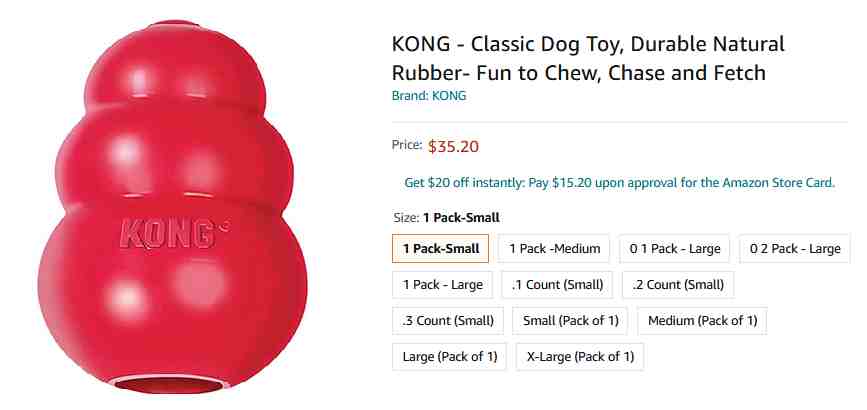
Task: Choose Medium (Pack of 1) size
Action: [702, 320]
